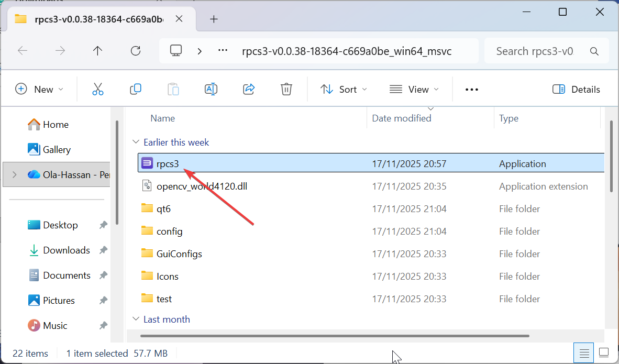Unpin Downloads via its pin icon
Screen dimensions: 619x364
click(103, 250)
